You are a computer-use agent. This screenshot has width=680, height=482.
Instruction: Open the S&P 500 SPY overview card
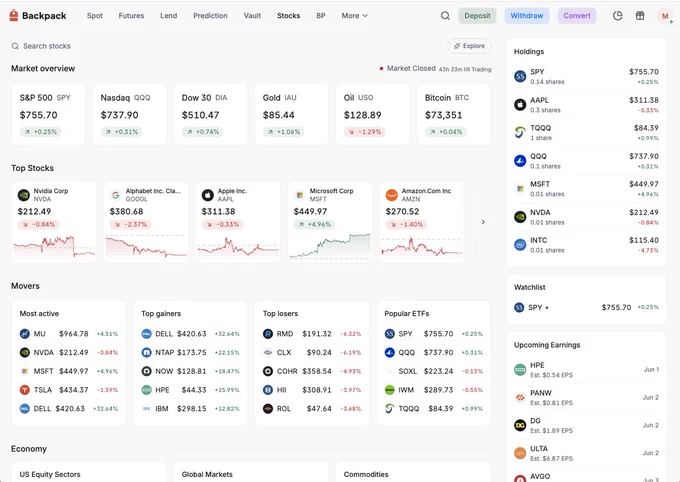coord(48,115)
